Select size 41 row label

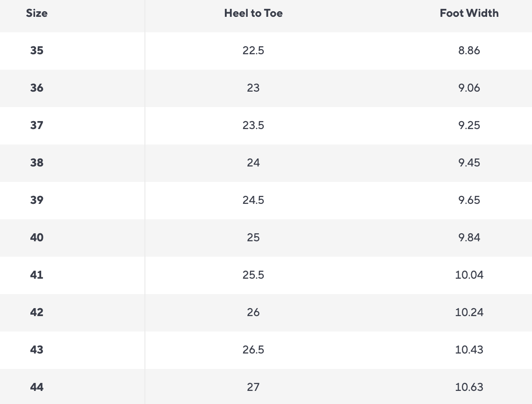36,275
